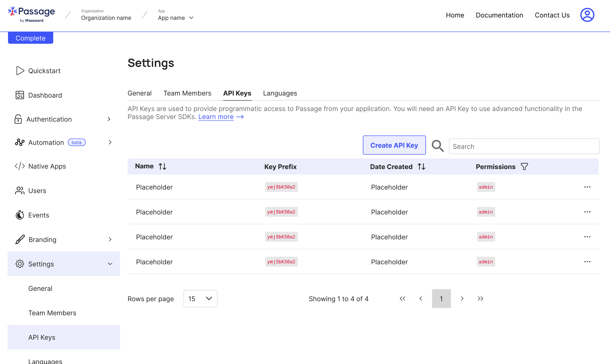Open the account profile icon
The height and width of the screenshot is (364, 610).
pos(587,14)
